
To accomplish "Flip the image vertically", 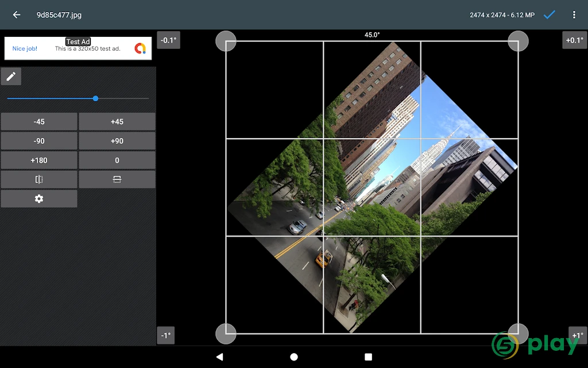I will tap(117, 179).
